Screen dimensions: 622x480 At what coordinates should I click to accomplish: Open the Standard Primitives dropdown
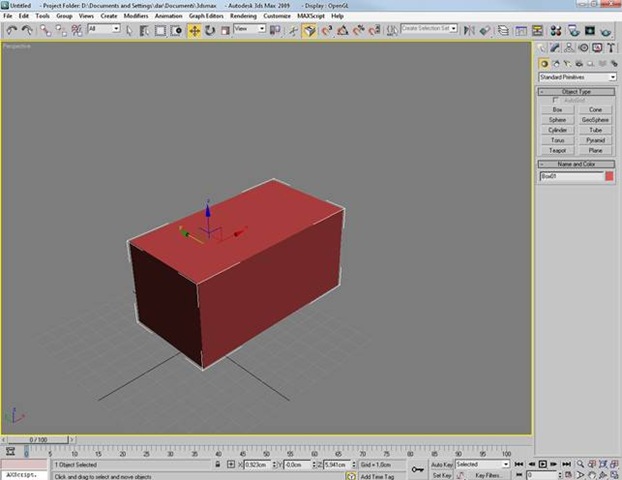coord(577,77)
